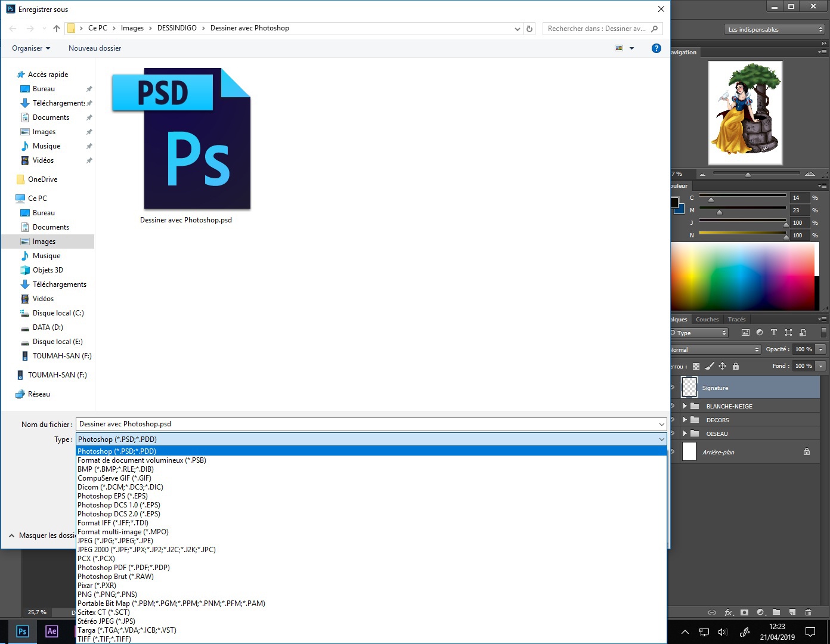Click the Nouveau dossier button
830x644 pixels.
(95, 48)
